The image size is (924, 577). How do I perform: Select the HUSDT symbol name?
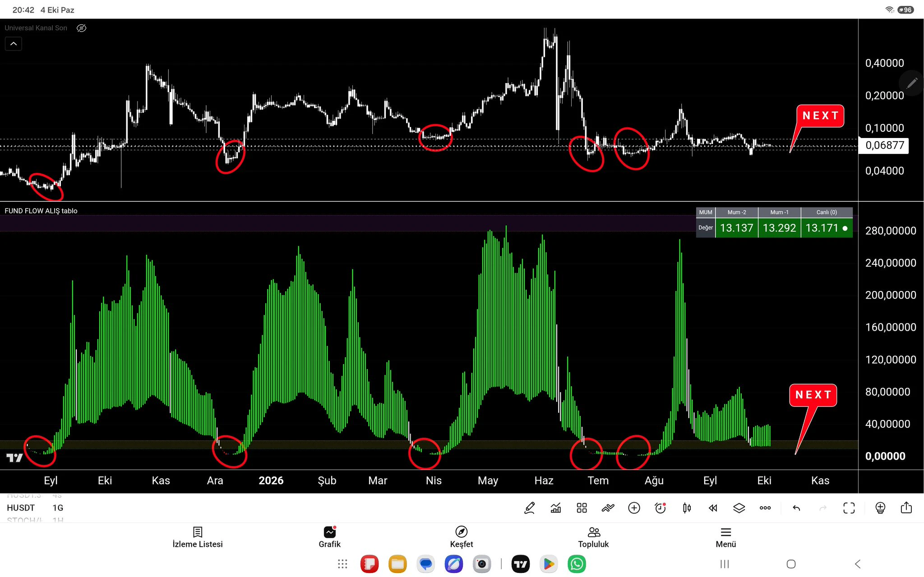click(x=21, y=508)
